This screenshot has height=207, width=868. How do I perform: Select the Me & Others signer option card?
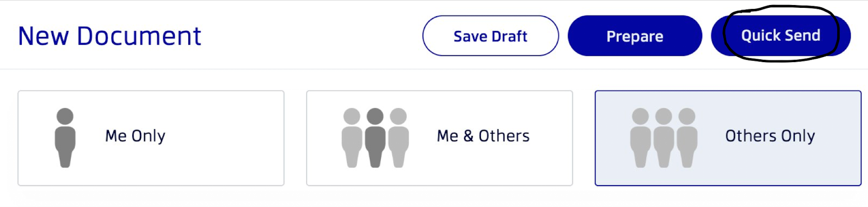point(440,138)
